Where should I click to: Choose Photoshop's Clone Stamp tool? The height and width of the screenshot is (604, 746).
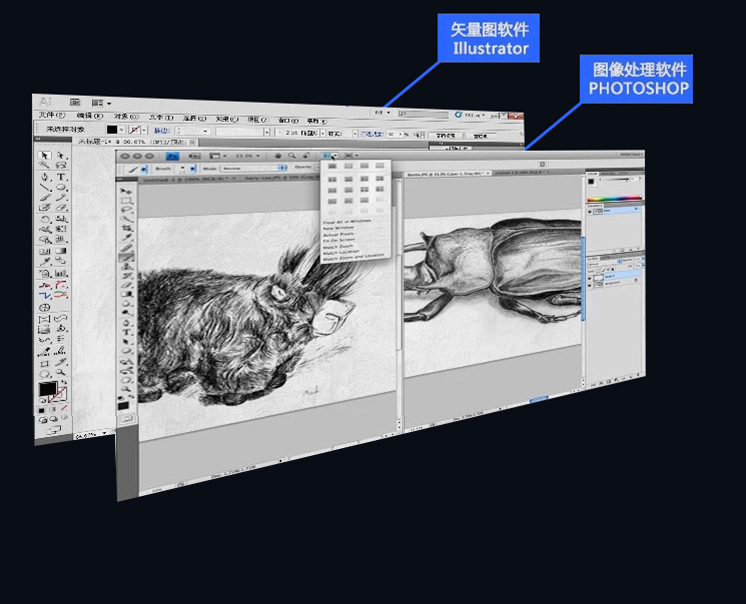pyautogui.click(x=127, y=266)
